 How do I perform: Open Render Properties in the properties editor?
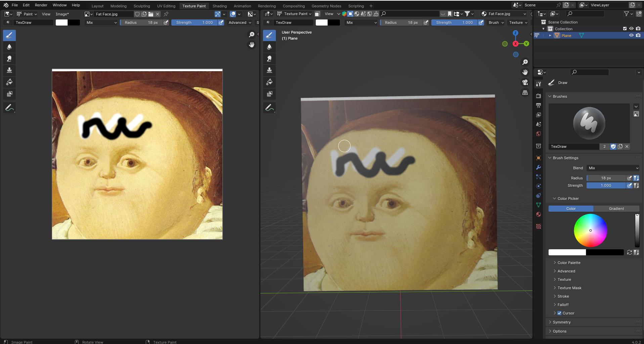point(538,95)
